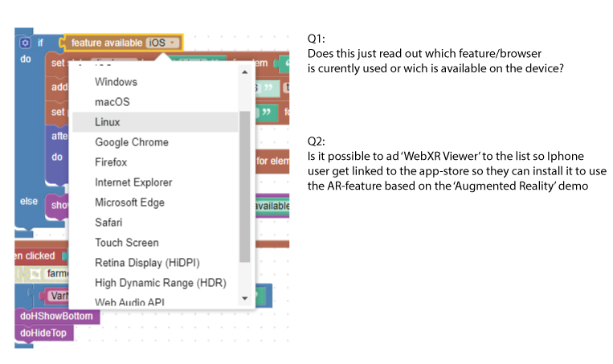Open the iOS feature dropdown arrow
Viewport: 613px width, 364px height.
coord(172,43)
